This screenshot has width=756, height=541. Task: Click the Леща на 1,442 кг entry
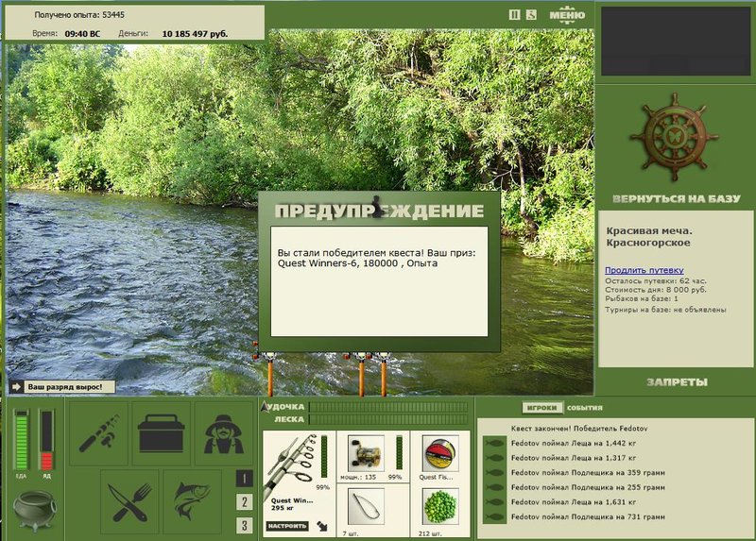point(574,443)
